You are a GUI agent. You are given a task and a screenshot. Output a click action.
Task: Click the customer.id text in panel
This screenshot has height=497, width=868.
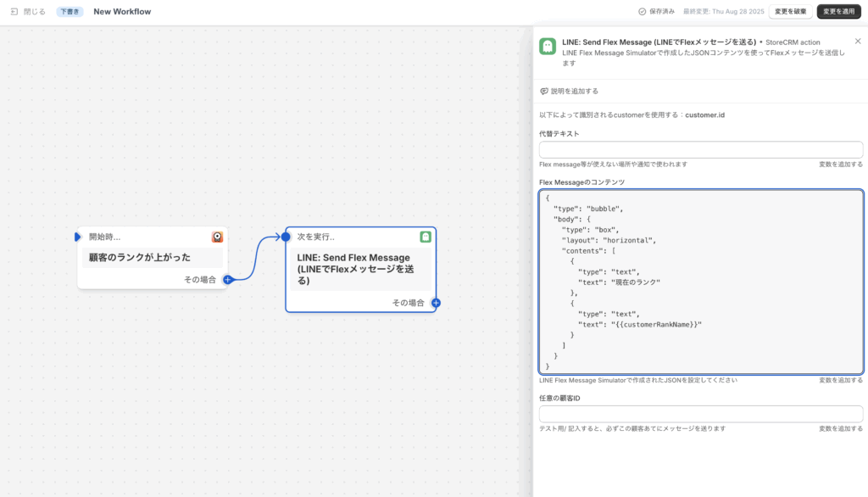click(x=704, y=115)
